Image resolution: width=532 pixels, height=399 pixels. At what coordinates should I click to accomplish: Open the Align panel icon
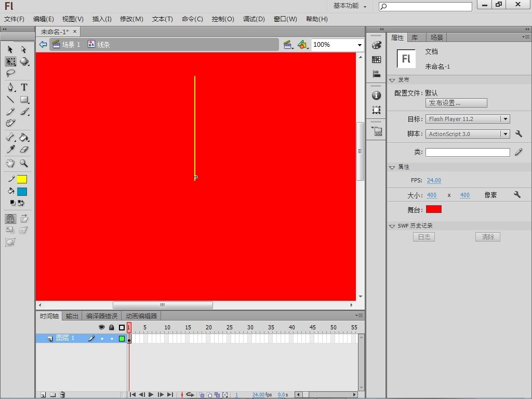376,74
